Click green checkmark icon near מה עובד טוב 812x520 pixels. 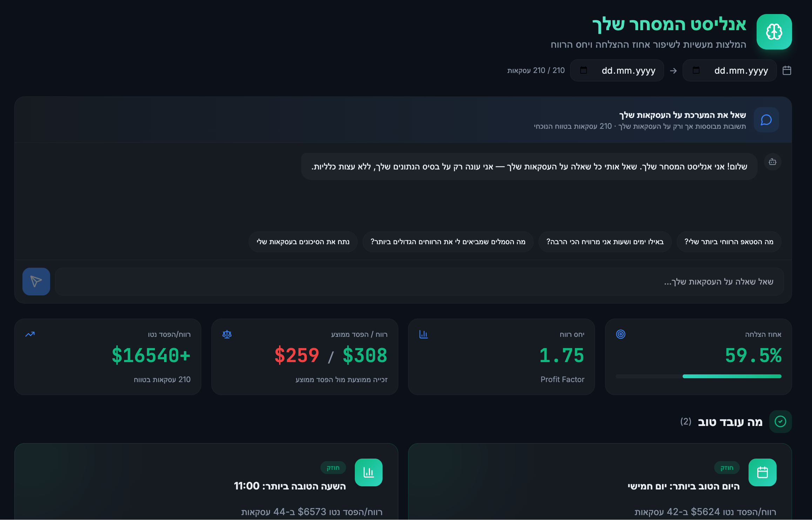tap(780, 421)
